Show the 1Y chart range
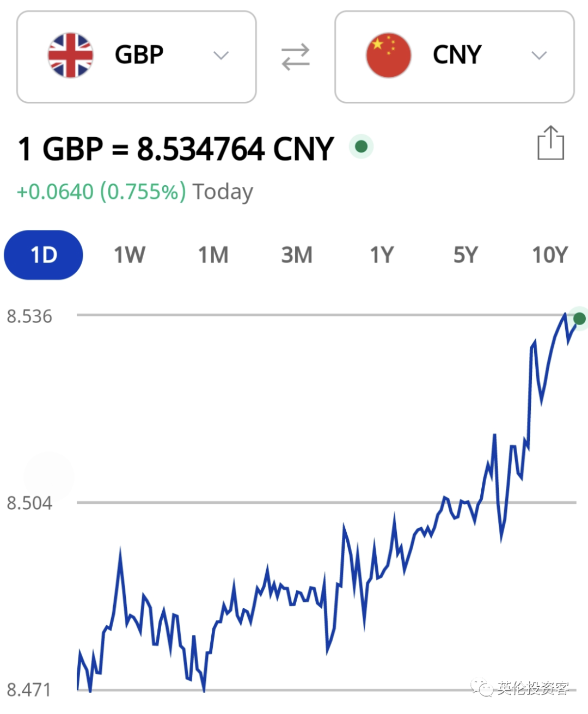Screen dimensions: 588x714 (x=382, y=255)
